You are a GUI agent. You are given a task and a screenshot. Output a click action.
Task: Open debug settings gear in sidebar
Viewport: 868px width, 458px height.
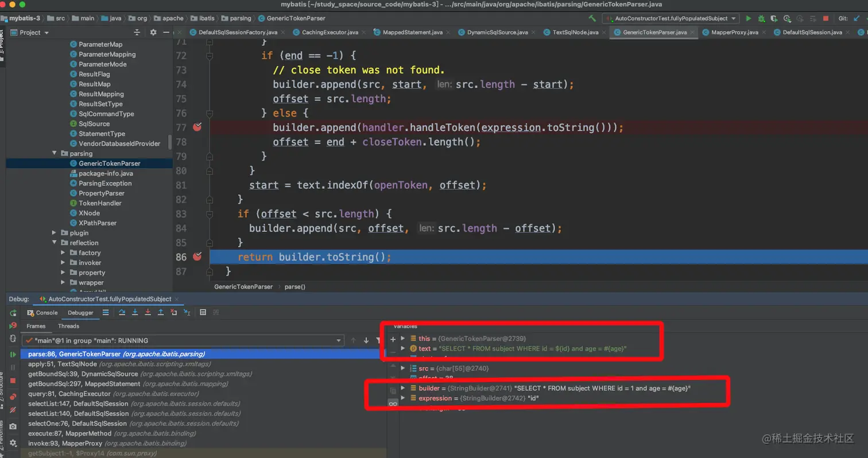coord(13,443)
